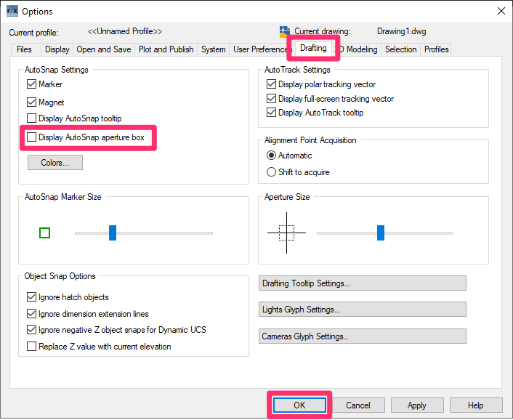Toggle the Marker checkbox

tap(31, 84)
